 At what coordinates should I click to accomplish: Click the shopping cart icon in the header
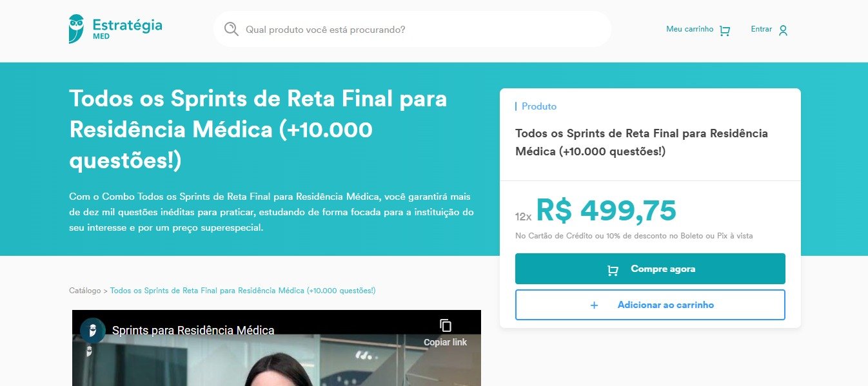[724, 30]
